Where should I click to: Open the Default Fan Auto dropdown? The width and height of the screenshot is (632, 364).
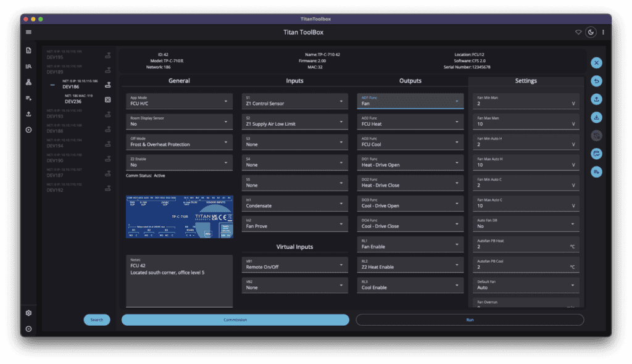(525, 284)
